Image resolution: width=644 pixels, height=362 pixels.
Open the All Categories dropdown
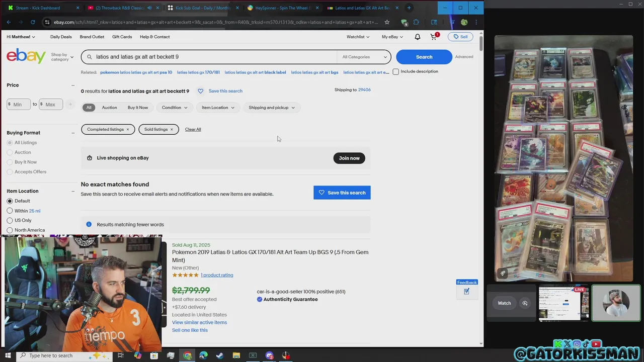point(364,57)
